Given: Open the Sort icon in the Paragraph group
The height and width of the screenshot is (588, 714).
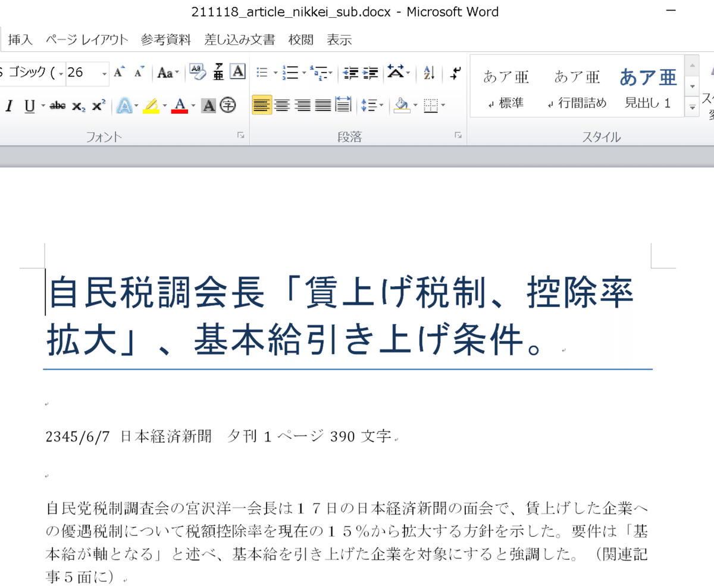Looking at the screenshot, I should (428, 73).
